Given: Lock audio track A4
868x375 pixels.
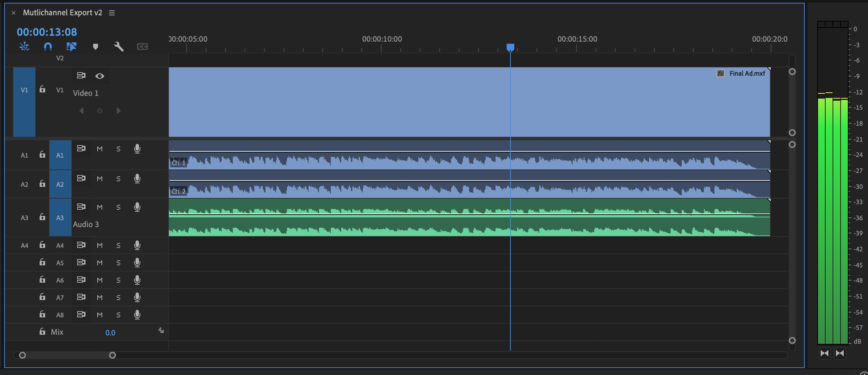Looking at the screenshot, I should pyautogui.click(x=42, y=245).
